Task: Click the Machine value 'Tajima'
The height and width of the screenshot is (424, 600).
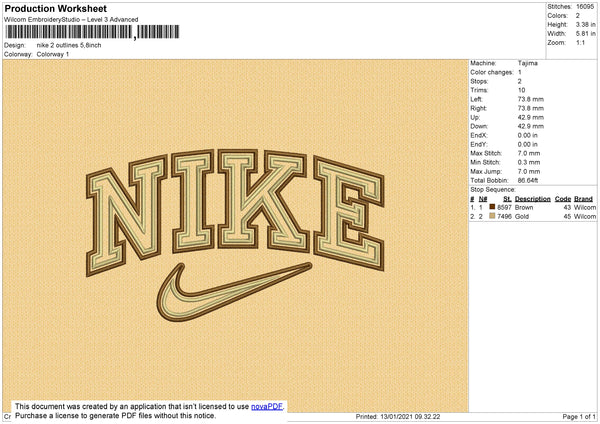Action: tap(528, 63)
